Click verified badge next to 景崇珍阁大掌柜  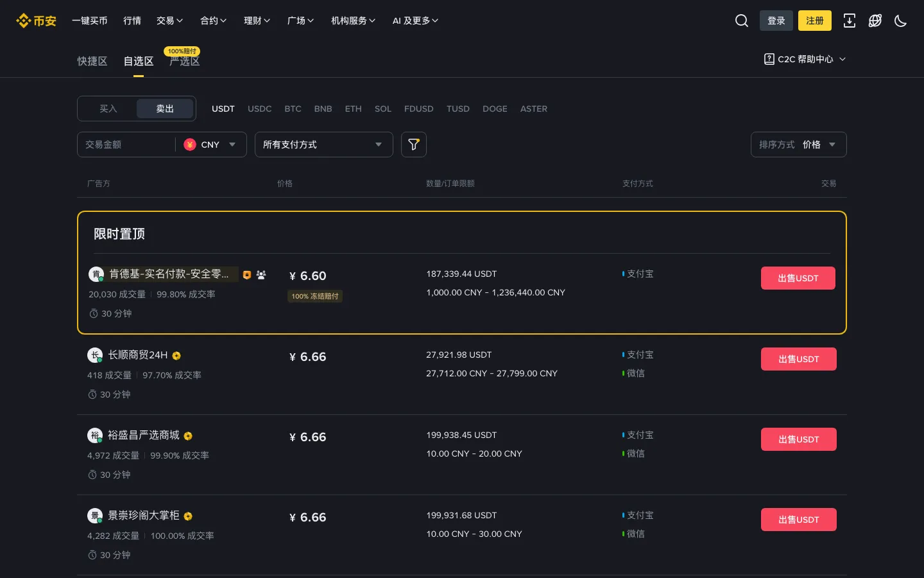(x=188, y=516)
